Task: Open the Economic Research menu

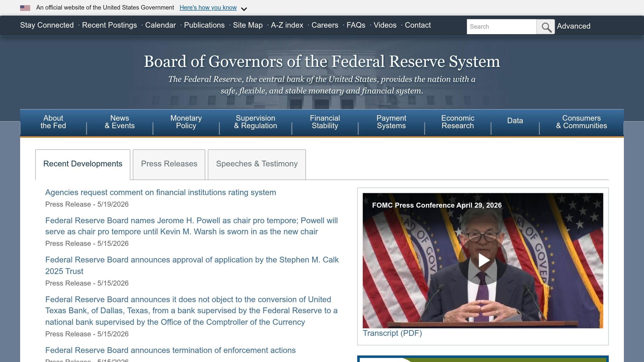Action: [x=458, y=122]
